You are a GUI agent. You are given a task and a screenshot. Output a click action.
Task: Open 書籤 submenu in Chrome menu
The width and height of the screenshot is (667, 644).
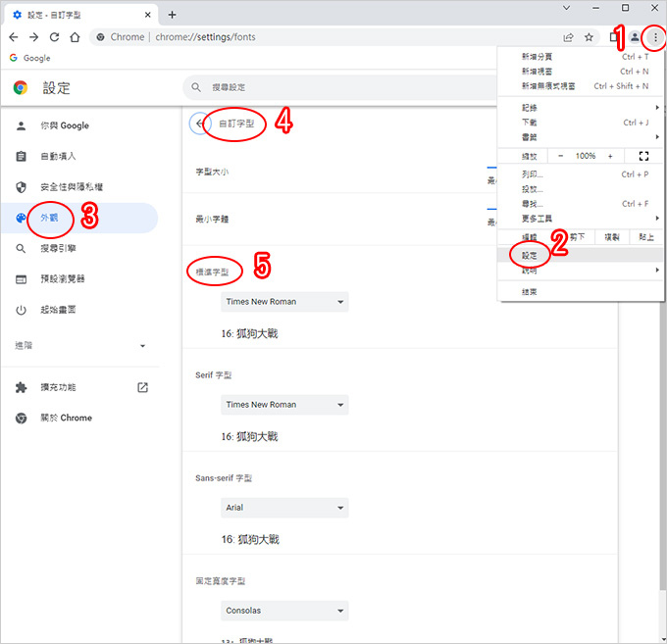point(581,137)
